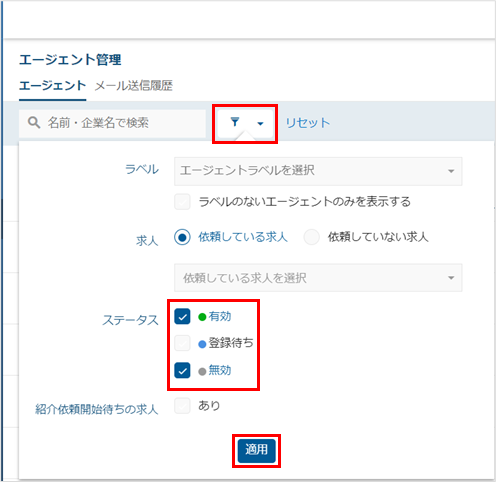Click the blue 登録待ち status dot
Screen dimensions: 496x482
pyautogui.click(x=202, y=344)
